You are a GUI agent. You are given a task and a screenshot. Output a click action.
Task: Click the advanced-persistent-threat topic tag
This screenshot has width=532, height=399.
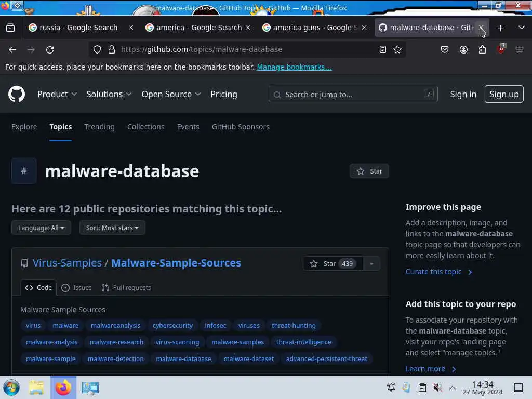coord(326,359)
